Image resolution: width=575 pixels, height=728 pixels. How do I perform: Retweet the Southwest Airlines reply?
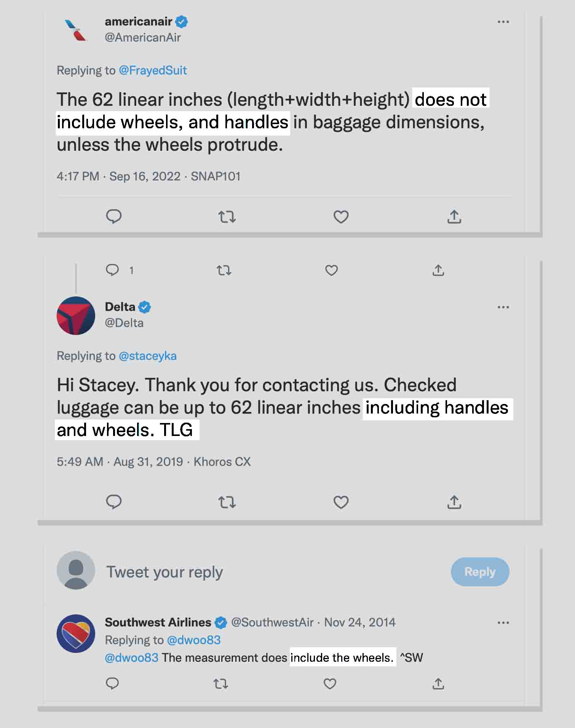tap(221, 684)
